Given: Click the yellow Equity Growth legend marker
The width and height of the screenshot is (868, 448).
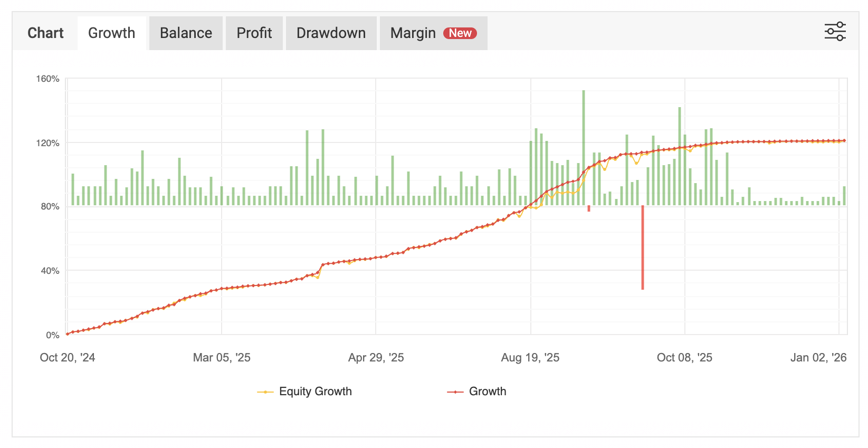Looking at the screenshot, I should pos(265,392).
